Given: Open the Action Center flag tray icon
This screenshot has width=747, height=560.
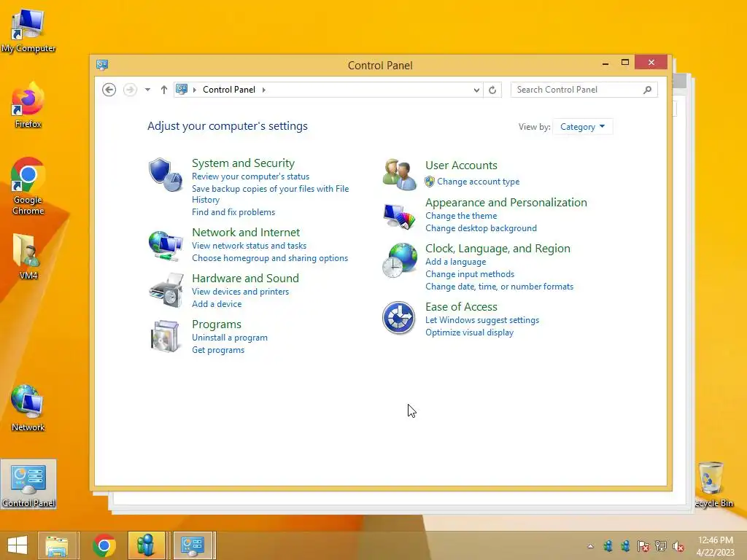Looking at the screenshot, I should pos(643,546).
